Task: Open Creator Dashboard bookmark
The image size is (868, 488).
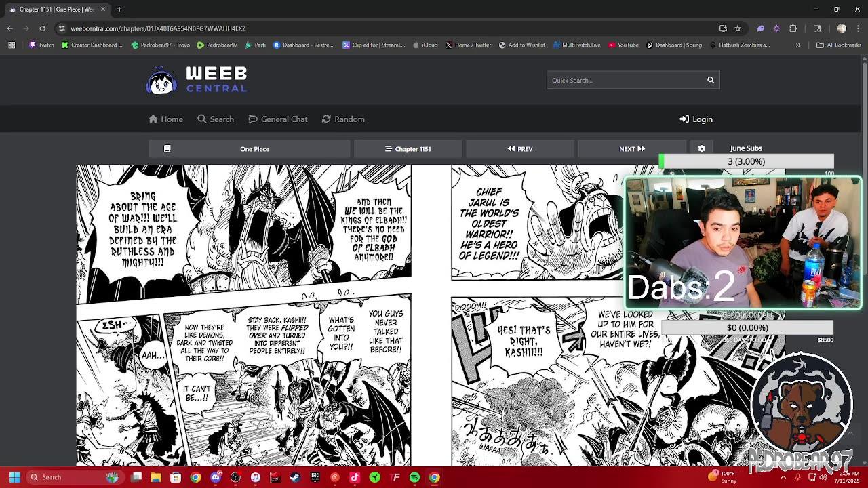Action: point(92,45)
